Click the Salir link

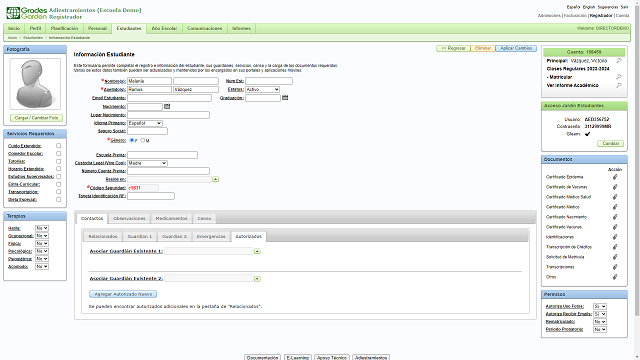[624, 7]
